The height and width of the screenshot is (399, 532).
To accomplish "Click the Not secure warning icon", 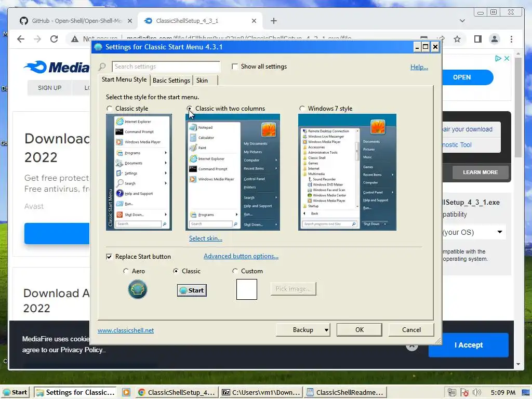I will click(75, 39).
